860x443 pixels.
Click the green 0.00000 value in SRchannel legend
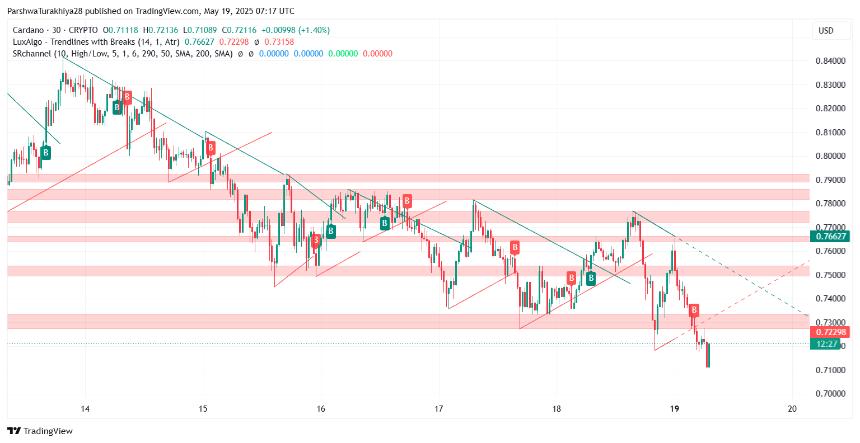(343, 54)
